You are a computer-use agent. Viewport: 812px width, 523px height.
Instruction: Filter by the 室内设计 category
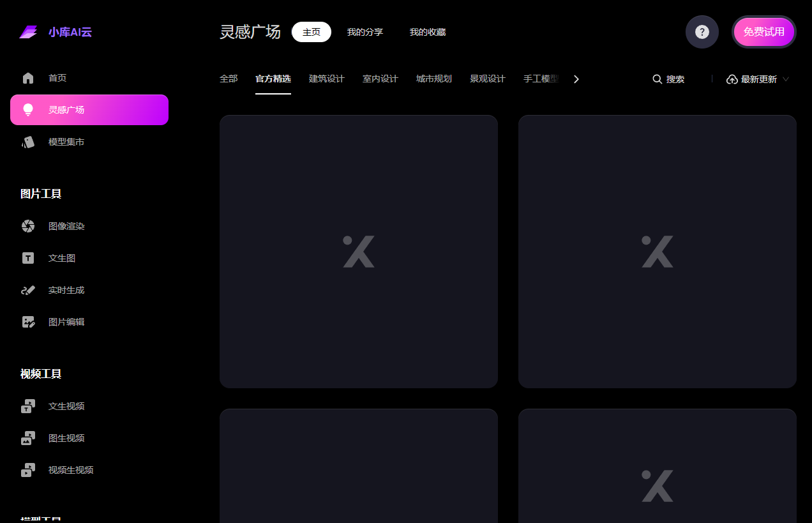click(379, 79)
